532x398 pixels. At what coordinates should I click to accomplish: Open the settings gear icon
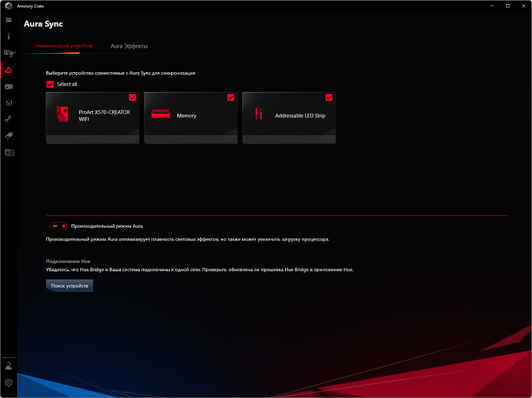pos(9,382)
